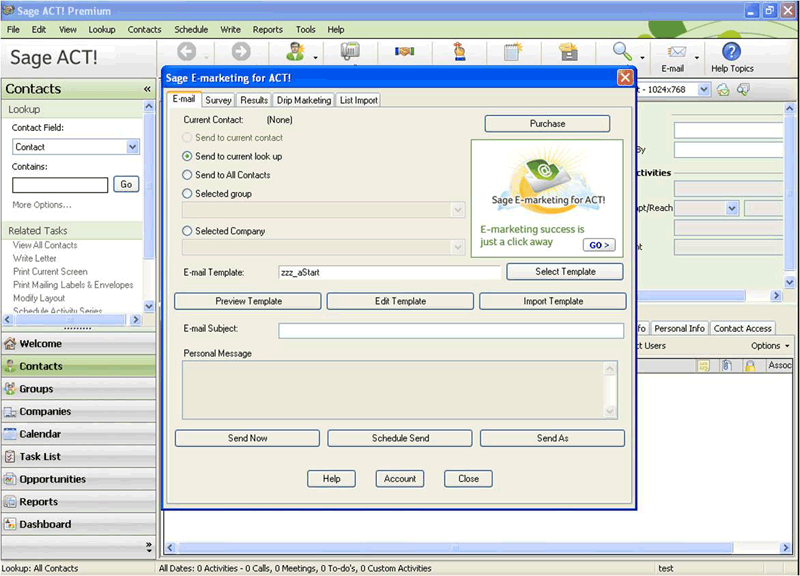Viewport: 800px width, 576px height.
Task: Open the Schedule menu
Action: (191, 30)
